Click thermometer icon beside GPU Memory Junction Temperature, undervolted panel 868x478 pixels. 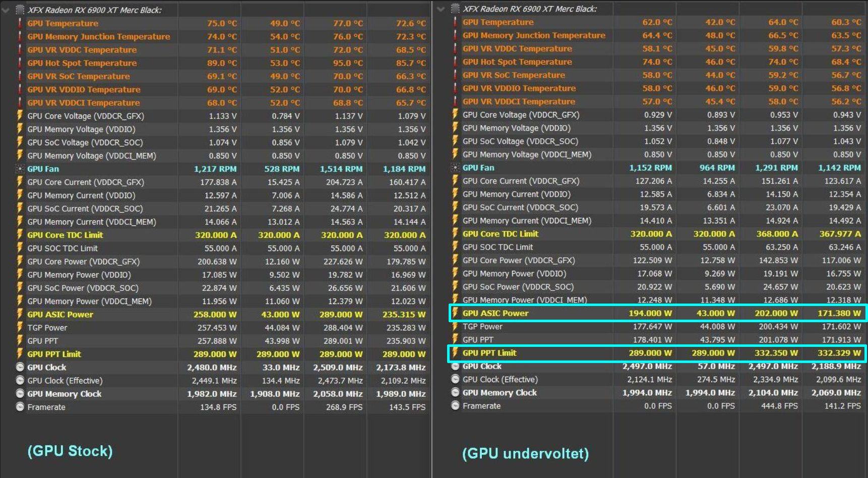click(x=455, y=35)
